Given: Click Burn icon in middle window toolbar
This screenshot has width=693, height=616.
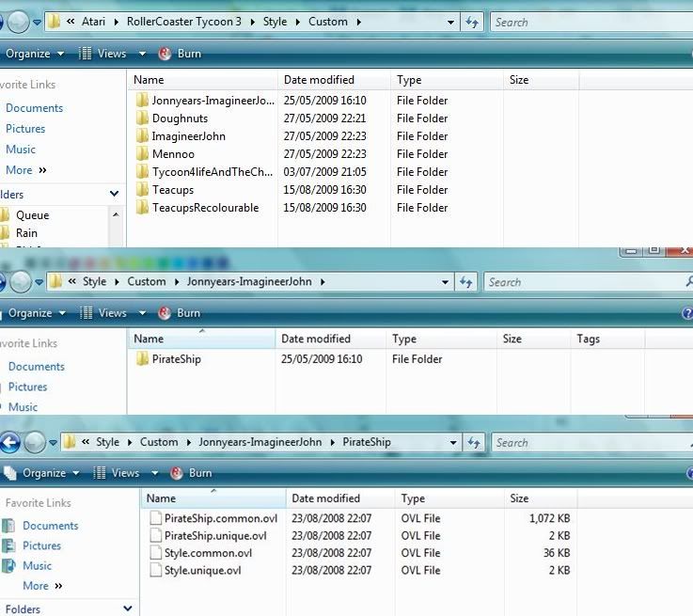Looking at the screenshot, I should [165, 313].
